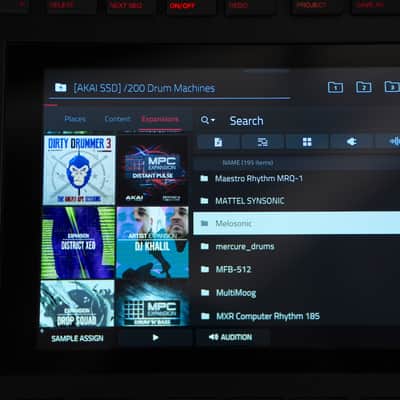This screenshot has width=400, height=400.
Task: Click the SAMPLE ASSIGN button
Action: pyautogui.click(x=77, y=338)
